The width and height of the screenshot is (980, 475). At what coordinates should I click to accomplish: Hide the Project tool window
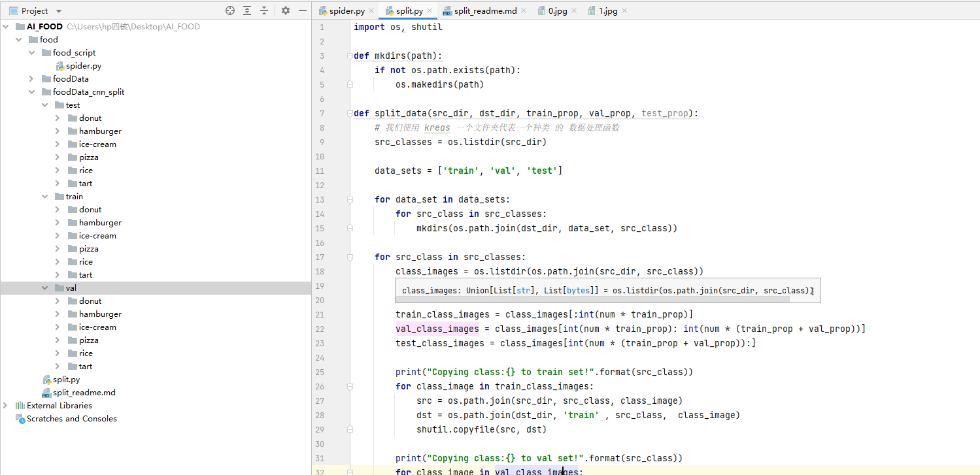(x=302, y=10)
